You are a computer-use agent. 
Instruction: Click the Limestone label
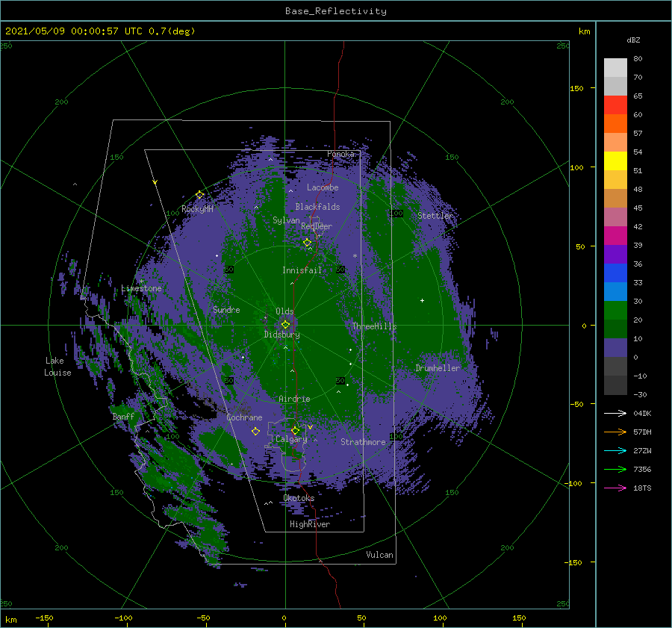[x=141, y=288]
